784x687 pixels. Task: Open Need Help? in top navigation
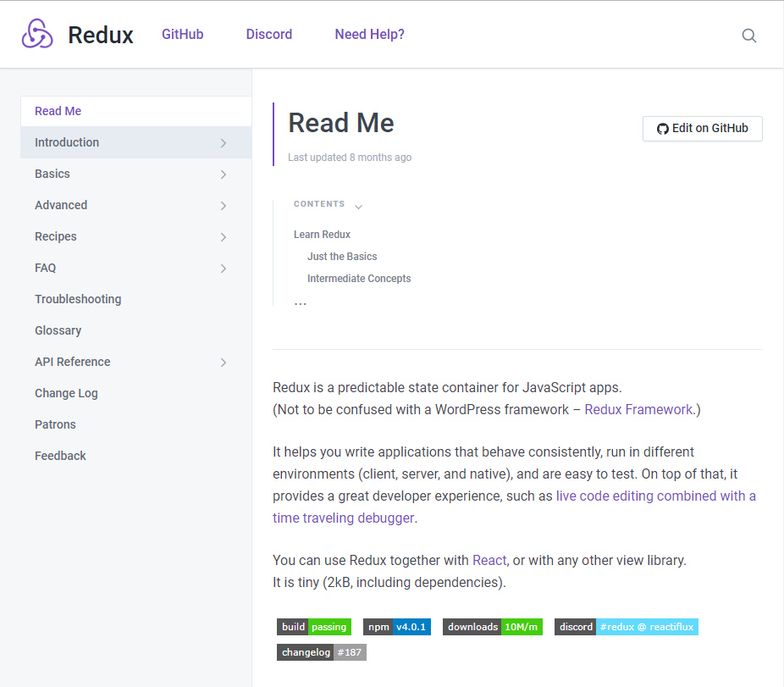click(x=369, y=34)
